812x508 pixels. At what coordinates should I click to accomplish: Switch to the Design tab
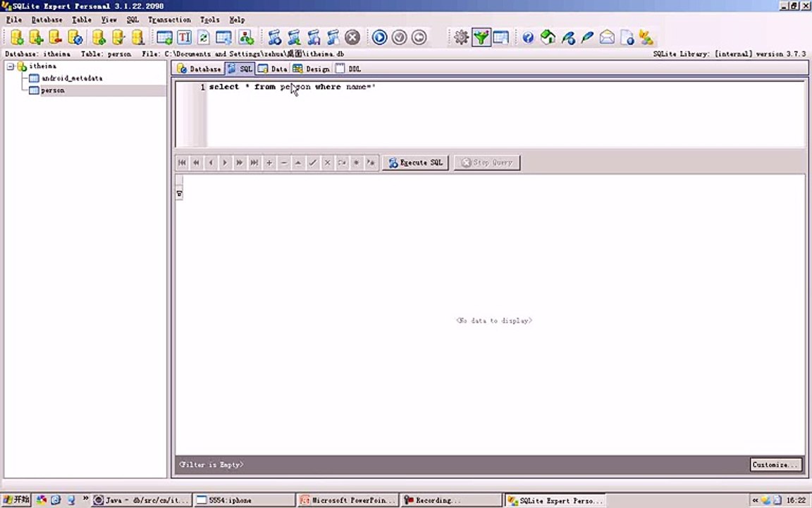point(312,68)
